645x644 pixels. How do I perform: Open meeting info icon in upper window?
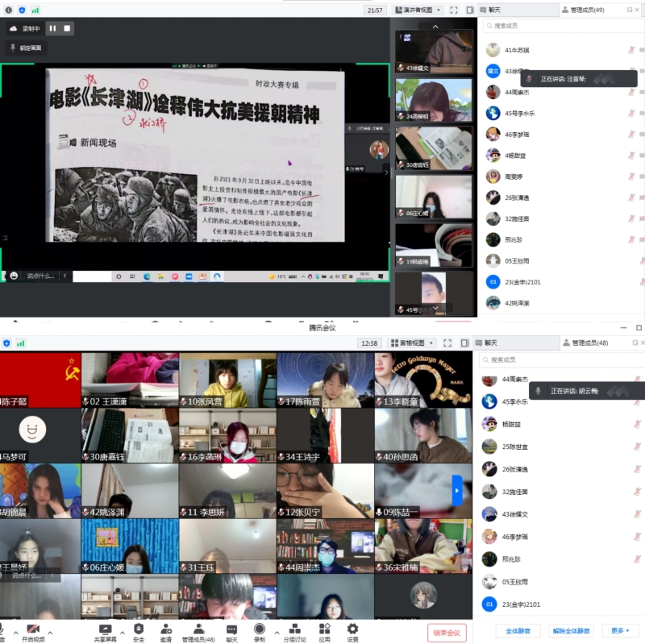point(9,10)
